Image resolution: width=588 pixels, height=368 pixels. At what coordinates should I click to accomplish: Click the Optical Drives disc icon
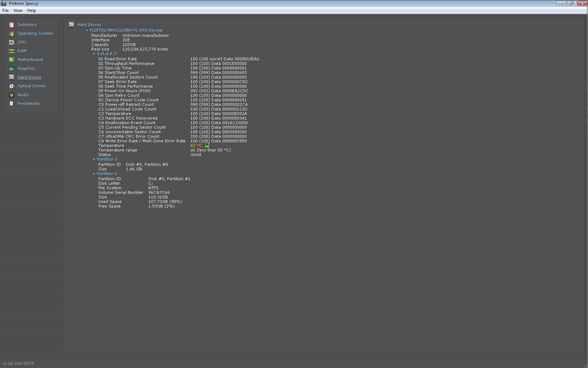(12, 86)
